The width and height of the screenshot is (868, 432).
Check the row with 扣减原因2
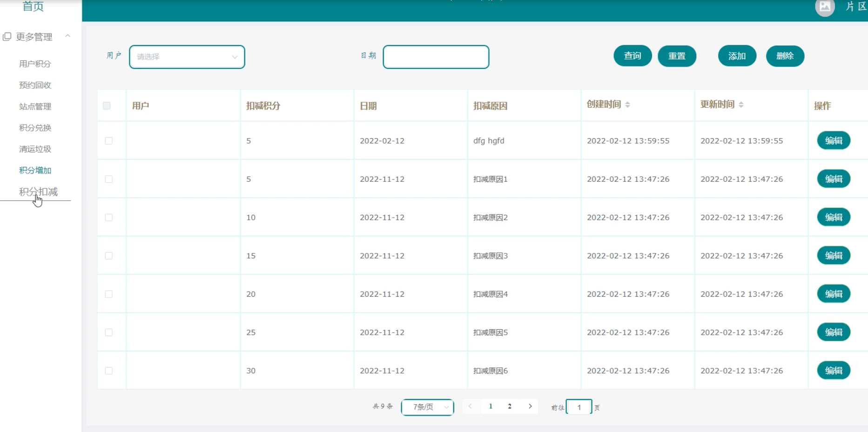109,218
